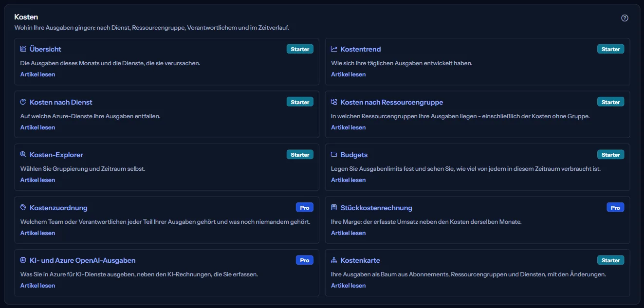Click the Starter badge on Kostentrend
This screenshot has width=644, height=308.
(611, 49)
